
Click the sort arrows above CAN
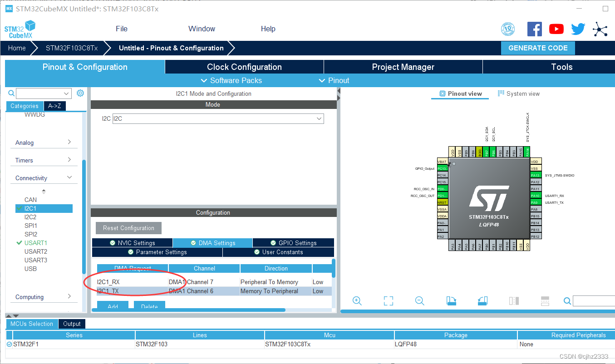(x=44, y=191)
